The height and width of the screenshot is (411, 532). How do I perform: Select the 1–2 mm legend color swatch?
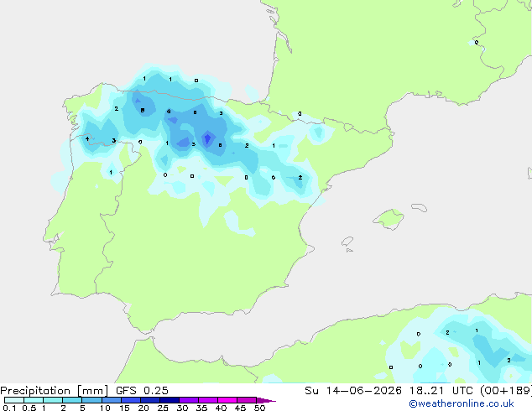[x=53, y=400]
